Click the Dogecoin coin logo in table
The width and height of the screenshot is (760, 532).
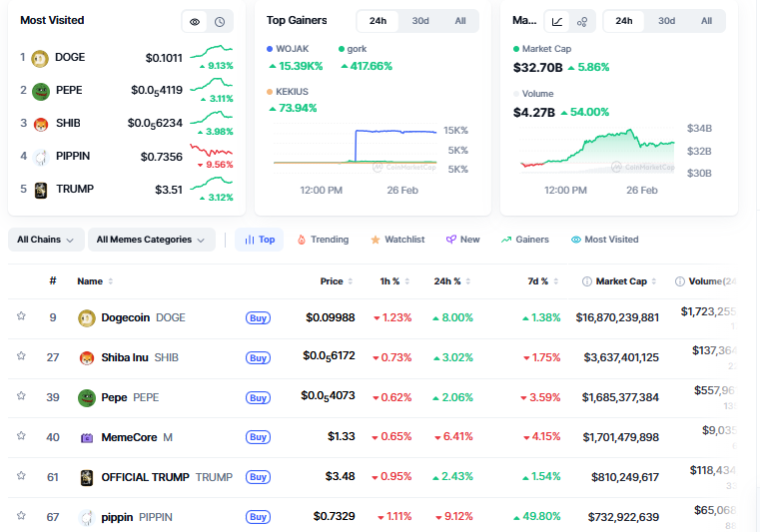[86, 317]
